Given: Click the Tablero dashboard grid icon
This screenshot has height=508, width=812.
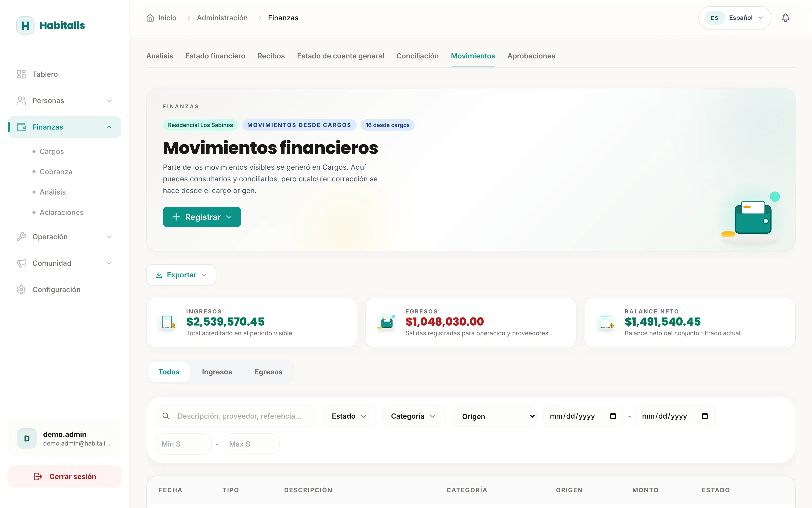Looking at the screenshot, I should [x=21, y=74].
